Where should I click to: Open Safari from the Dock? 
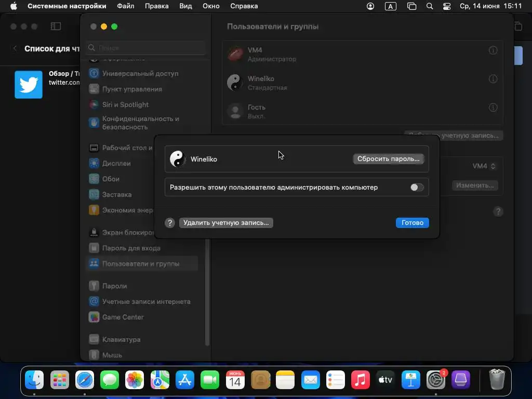coord(85,380)
